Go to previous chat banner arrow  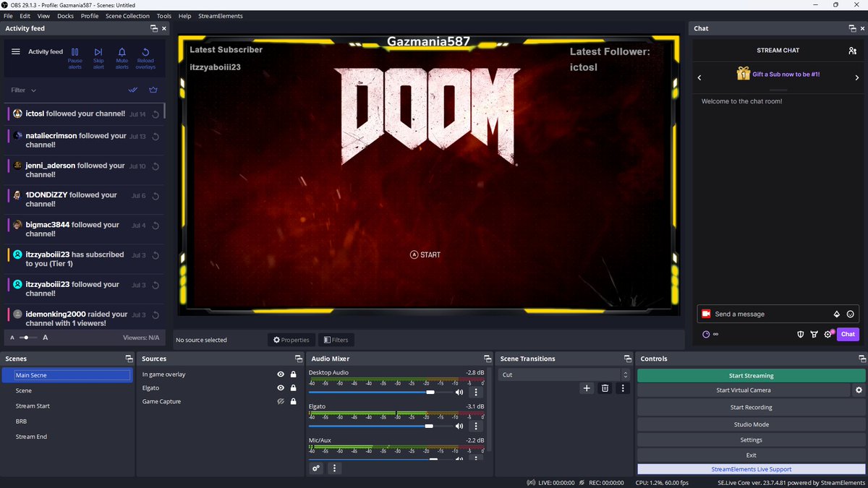699,77
